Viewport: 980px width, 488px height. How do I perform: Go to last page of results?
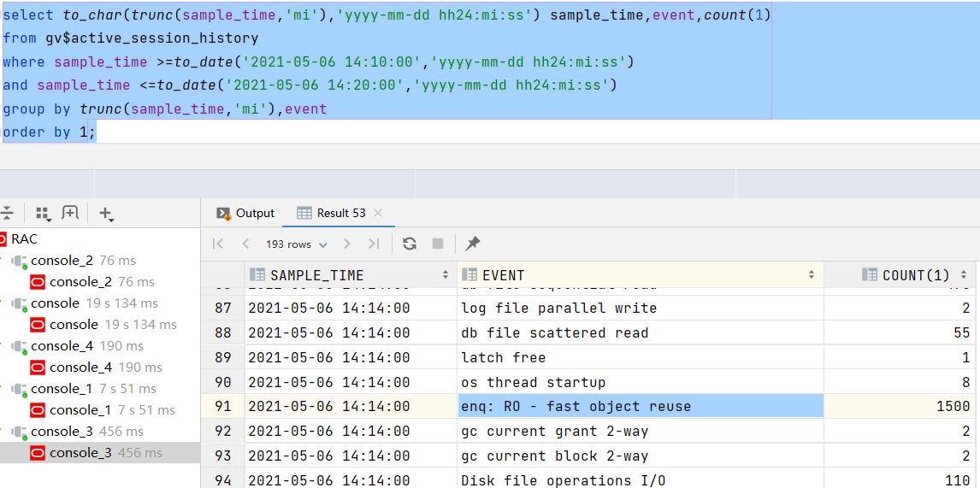click(x=374, y=244)
